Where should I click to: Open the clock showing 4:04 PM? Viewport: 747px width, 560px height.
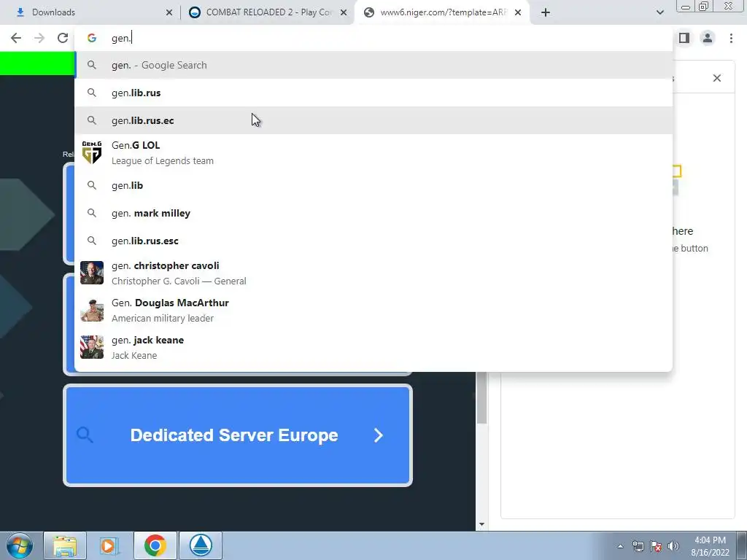coord(710,546)
